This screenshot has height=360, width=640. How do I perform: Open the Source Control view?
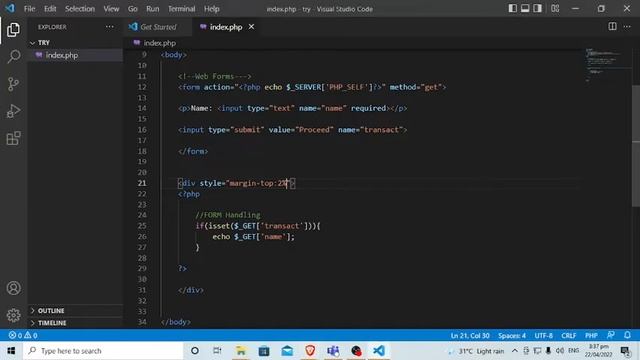pyautogui.click(x=13, y=84)
